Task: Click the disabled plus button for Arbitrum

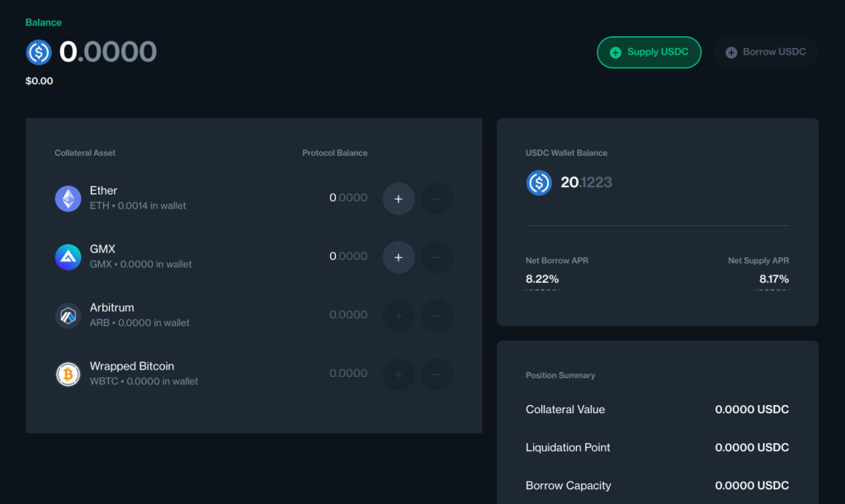Action: click(x=399, y=315)
